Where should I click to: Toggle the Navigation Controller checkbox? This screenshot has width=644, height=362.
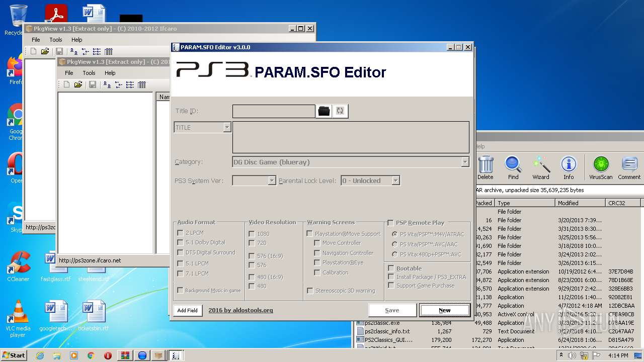(317, 253)
